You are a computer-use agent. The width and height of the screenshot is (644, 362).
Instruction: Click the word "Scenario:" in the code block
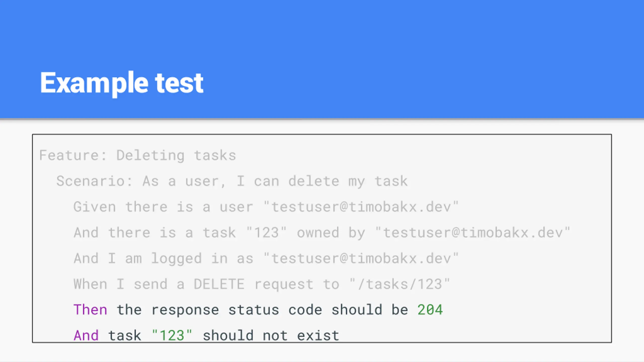point(94,181)
